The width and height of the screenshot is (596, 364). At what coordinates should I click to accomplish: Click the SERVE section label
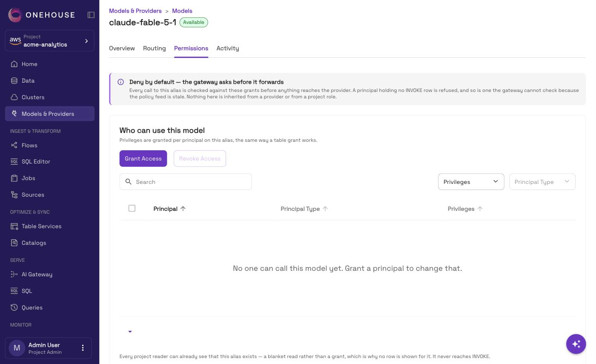17,260
